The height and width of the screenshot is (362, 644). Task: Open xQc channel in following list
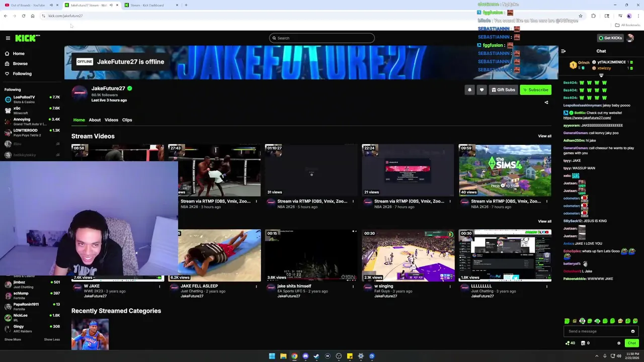31,110
